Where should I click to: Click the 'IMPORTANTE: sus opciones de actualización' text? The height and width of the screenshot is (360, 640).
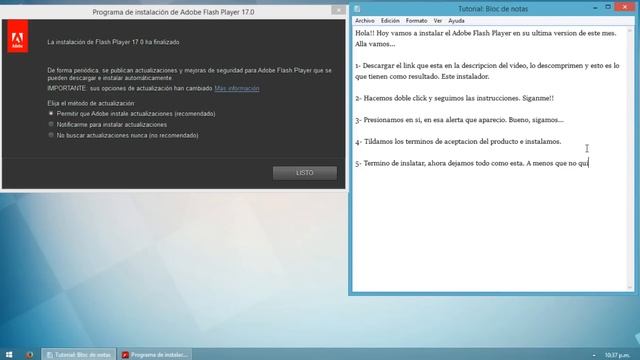click(x=130, y=88)
